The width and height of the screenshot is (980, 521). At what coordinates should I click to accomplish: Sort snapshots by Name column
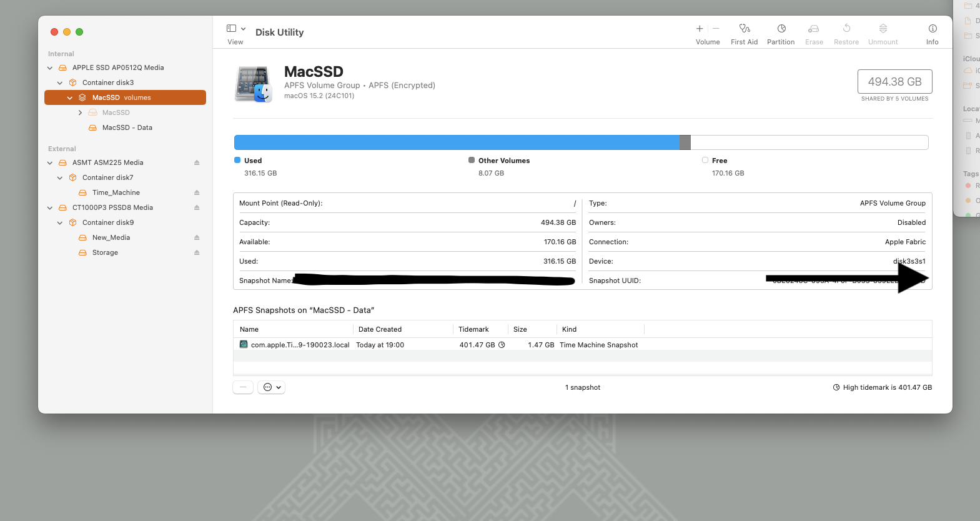click(x=293, y=329)
